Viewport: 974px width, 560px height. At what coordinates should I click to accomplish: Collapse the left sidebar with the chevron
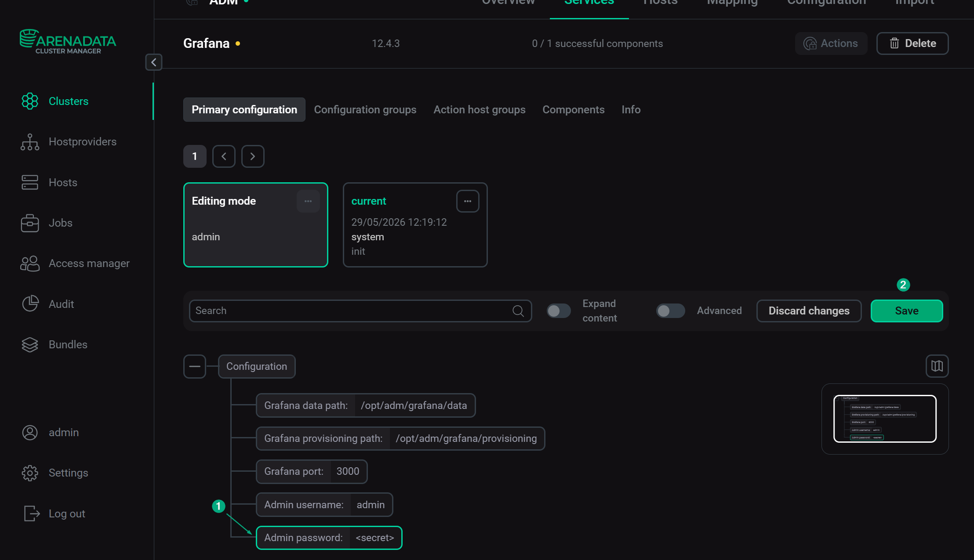click(154, 62)
